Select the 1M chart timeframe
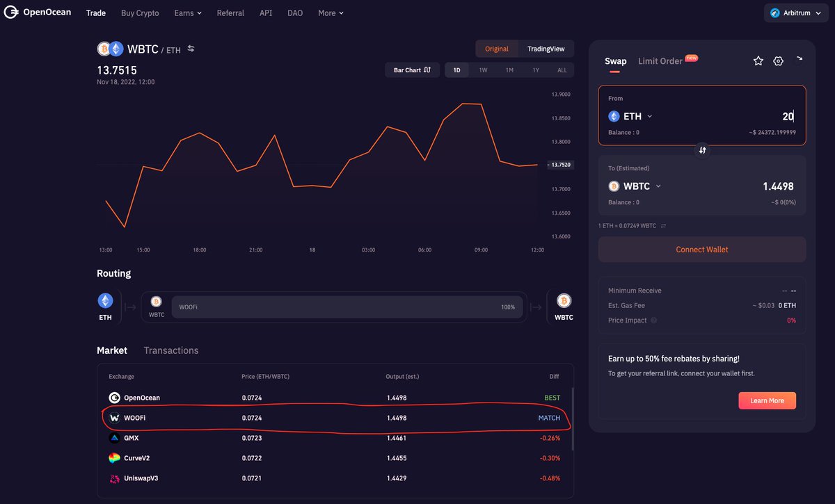The width and height of the screenshot is (835, 504). pos(509,70)
